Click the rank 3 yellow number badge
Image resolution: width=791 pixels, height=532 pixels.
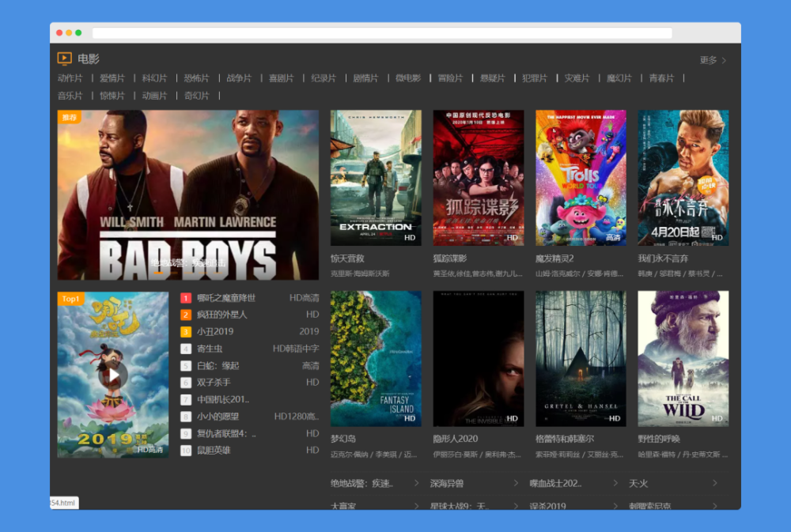point(186,331)
